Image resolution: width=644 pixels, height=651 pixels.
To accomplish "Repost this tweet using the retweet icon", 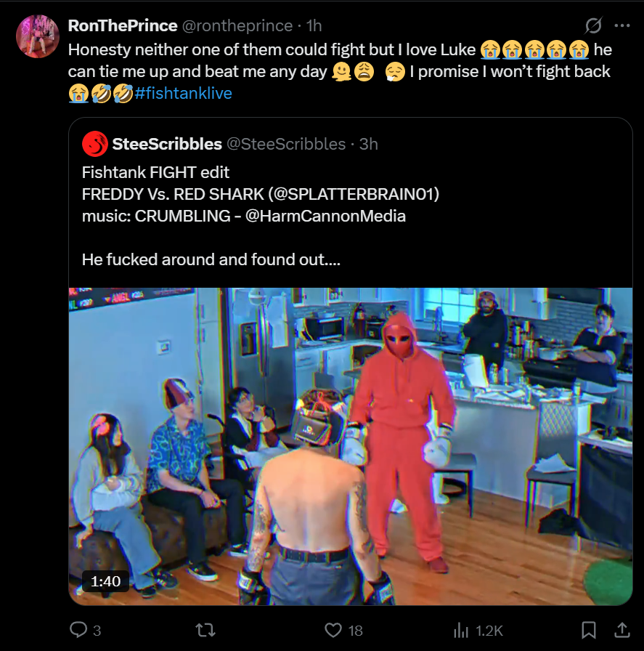I will point(205,630).
